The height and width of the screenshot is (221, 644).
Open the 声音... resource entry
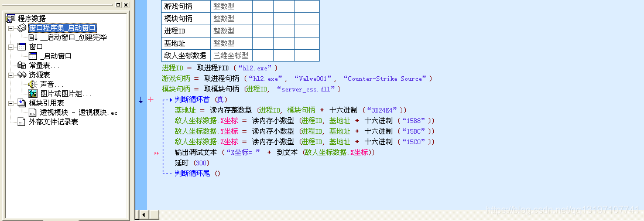[52, 84]
